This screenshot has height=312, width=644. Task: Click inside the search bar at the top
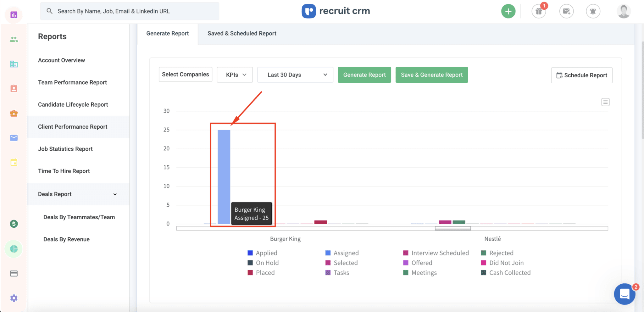point(130,11)
